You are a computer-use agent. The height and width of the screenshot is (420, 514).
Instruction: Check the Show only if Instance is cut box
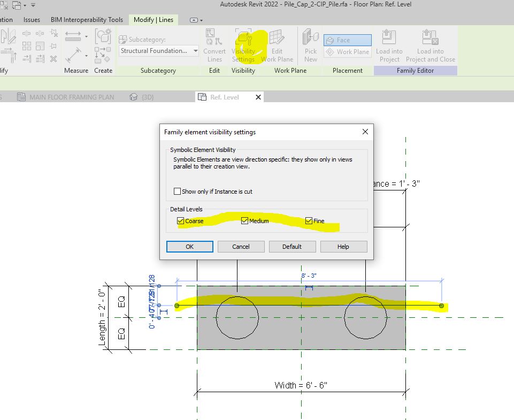(x=177, y=192)
